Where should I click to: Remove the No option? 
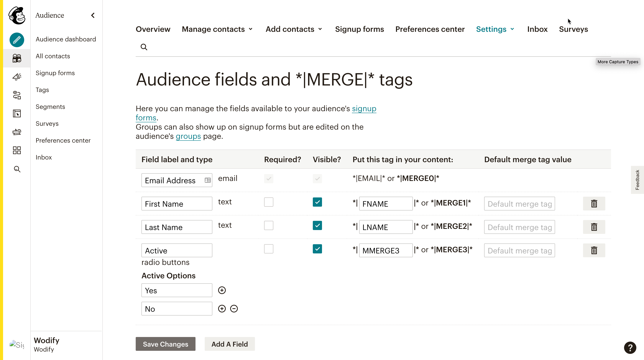234,309
